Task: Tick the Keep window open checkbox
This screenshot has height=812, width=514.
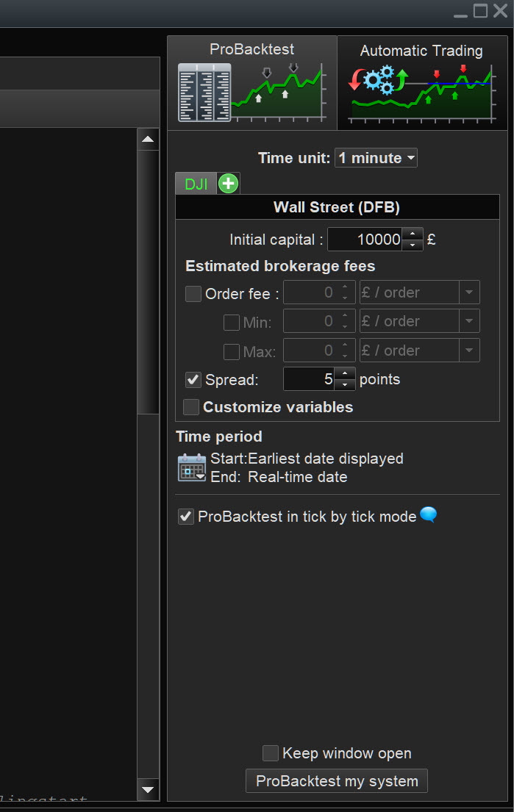Action: (x=271, y=753)
